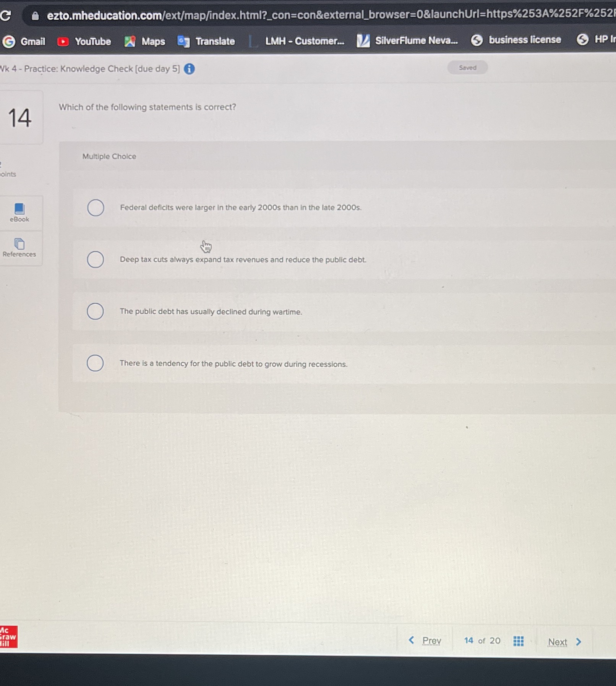Click the '14 of 20' question counter
The height and width of the screenshot is (686, 616).
tap(482, 641)
